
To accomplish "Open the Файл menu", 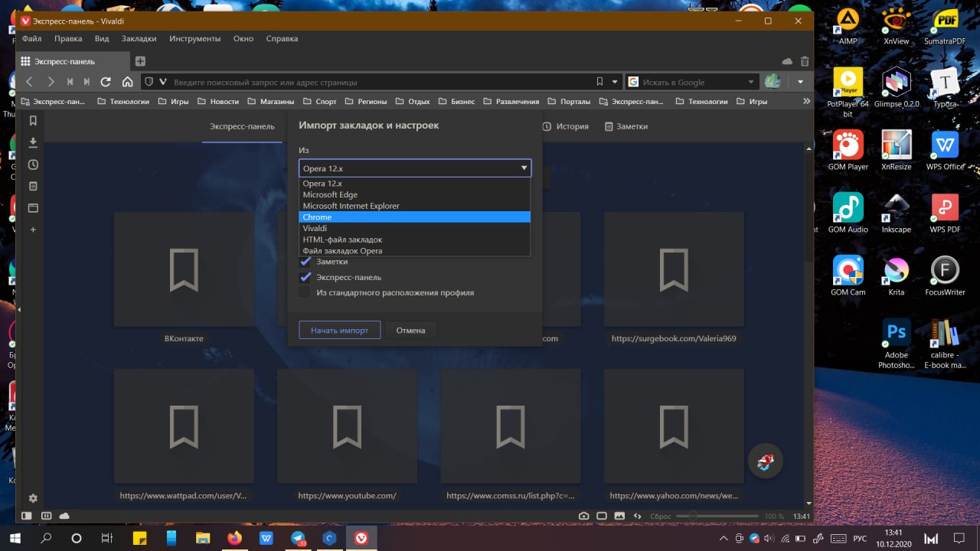I will click(x=32, y=38).
